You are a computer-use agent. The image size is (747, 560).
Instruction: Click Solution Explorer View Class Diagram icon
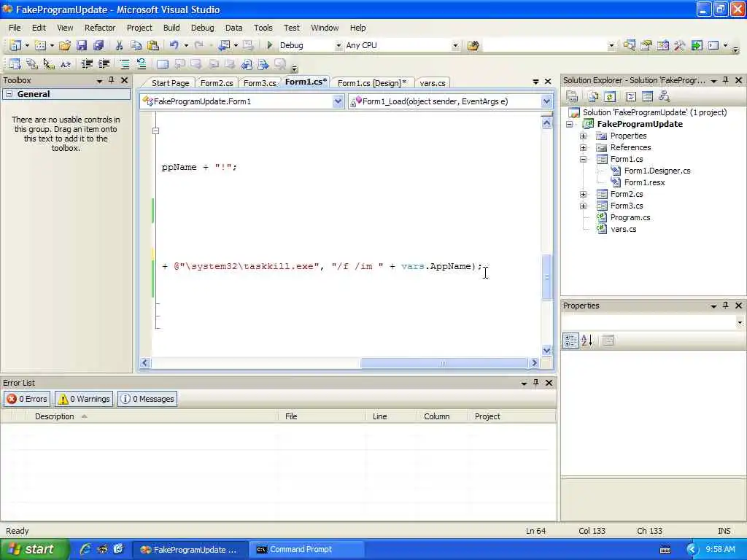(664, 97)
